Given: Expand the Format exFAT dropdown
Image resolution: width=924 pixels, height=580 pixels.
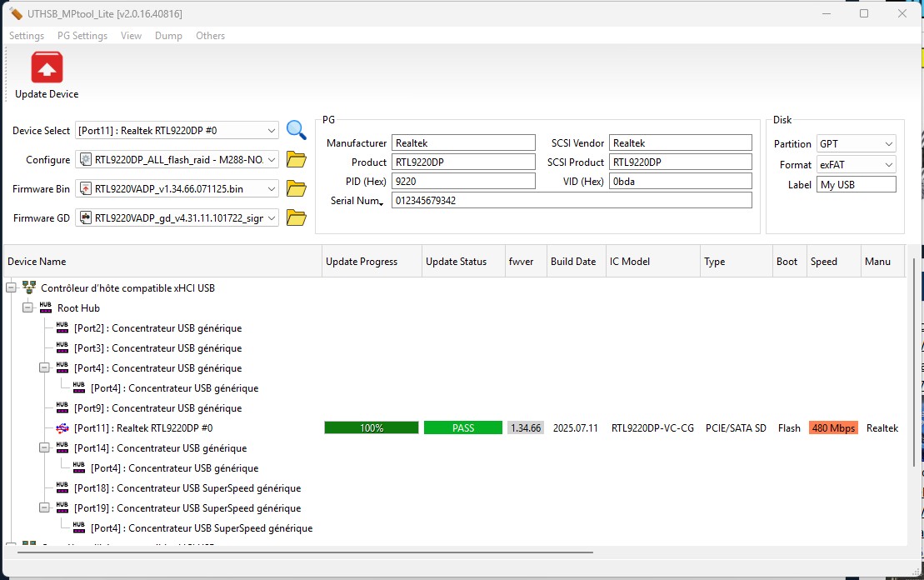Looking at the screenshot, I should pos(889,165).
